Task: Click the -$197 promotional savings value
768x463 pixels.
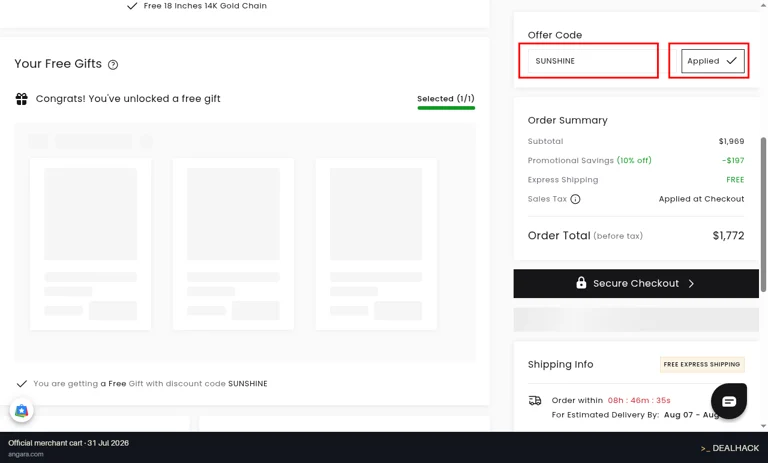Action: coord(733,160)
